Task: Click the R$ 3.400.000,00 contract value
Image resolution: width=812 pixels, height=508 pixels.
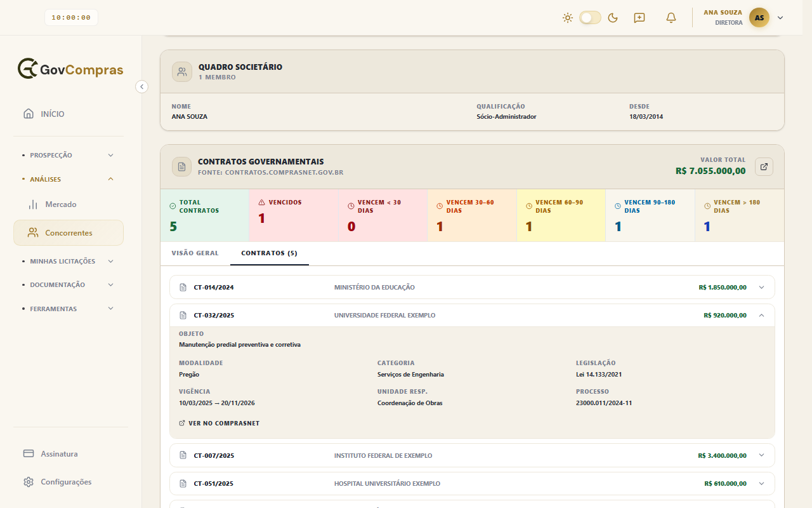Action: pyautogui.click(x=723, y=455)
